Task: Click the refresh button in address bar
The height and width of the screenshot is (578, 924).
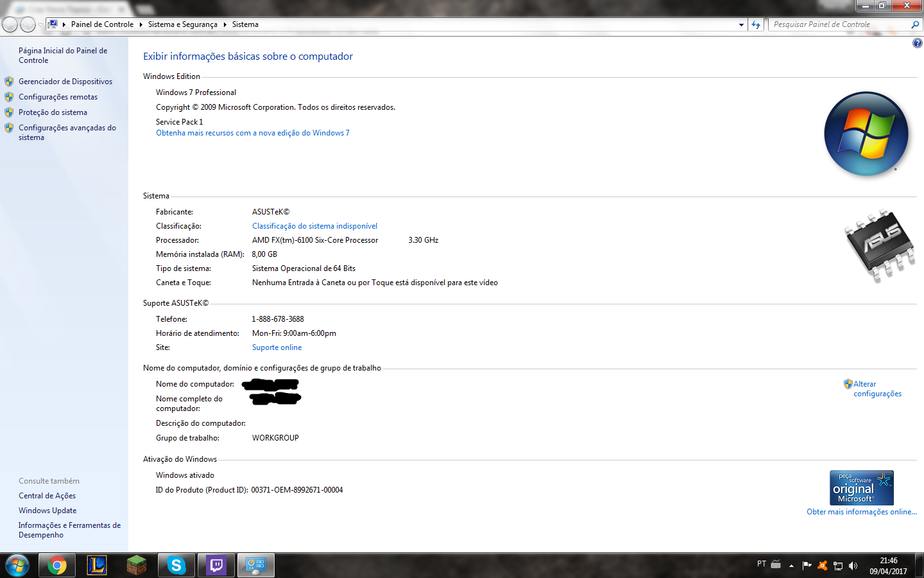Action: pos(756,24)
